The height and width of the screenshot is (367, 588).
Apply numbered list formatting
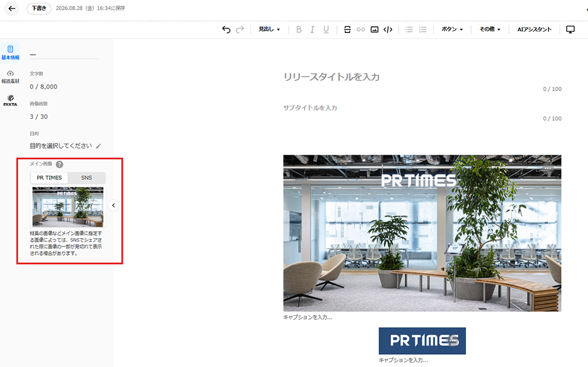[x=423, y=29]
